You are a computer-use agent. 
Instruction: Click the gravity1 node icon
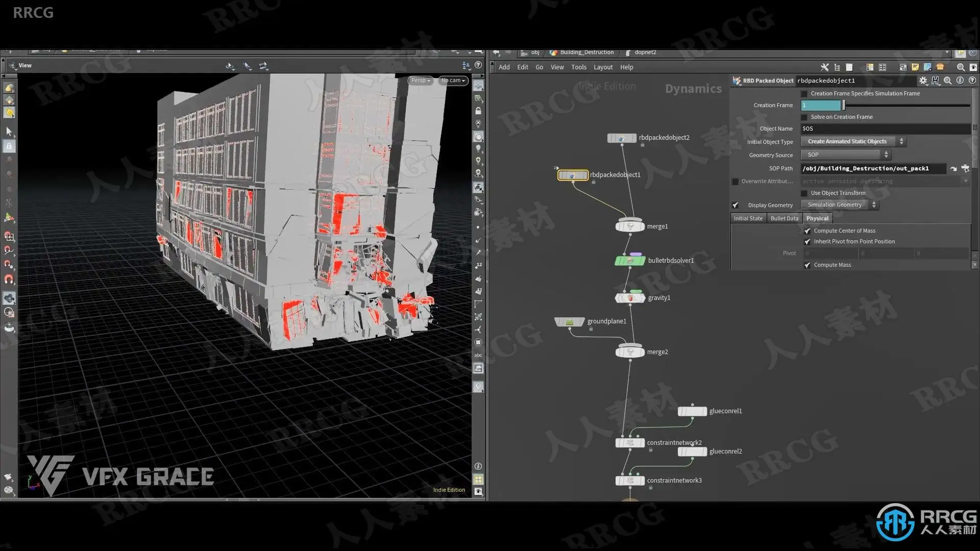(x=630, y=298)
